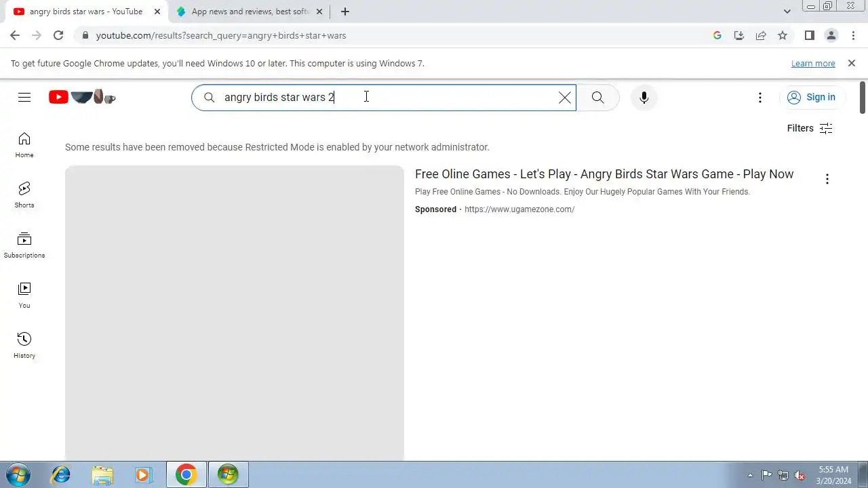Screen dimensions: 868x488
Task: Click the ad description 'Play Free Online Games'
Action: 583,192
